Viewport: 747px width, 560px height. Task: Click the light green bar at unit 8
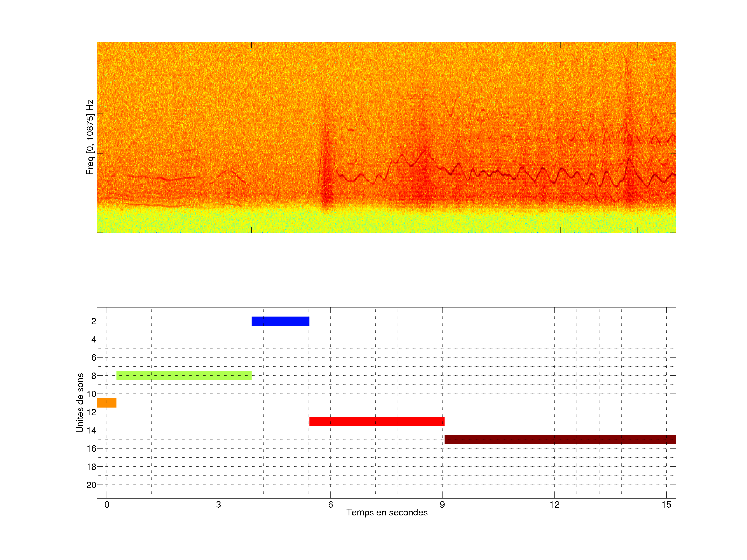click(184, 375)
